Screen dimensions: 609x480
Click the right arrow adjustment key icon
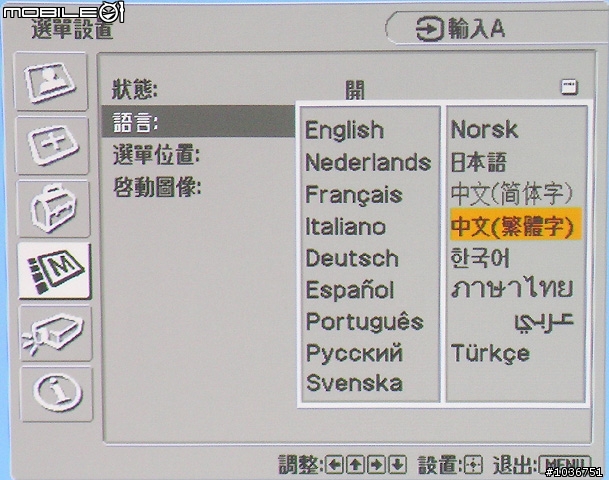point(376,464)
